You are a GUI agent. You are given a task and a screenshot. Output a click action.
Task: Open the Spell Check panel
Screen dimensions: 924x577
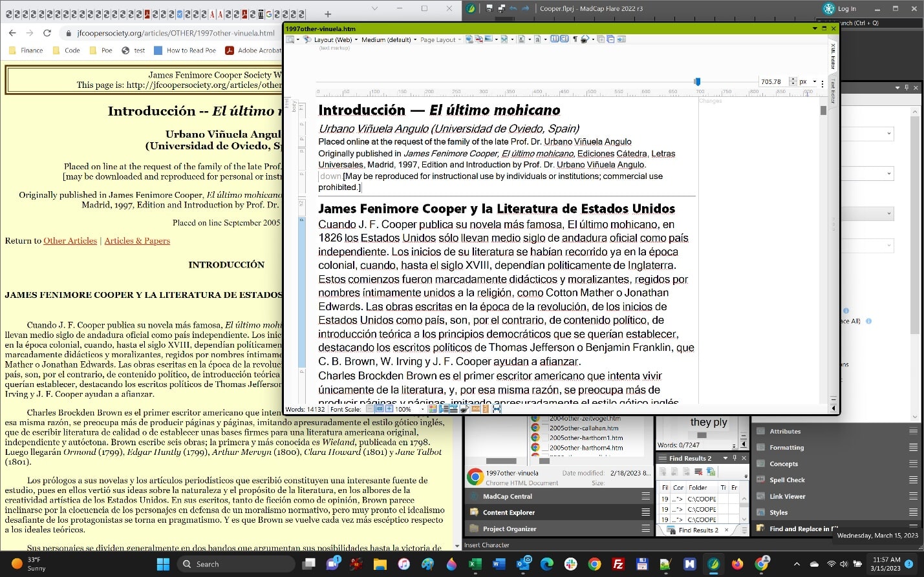point(787,480)
